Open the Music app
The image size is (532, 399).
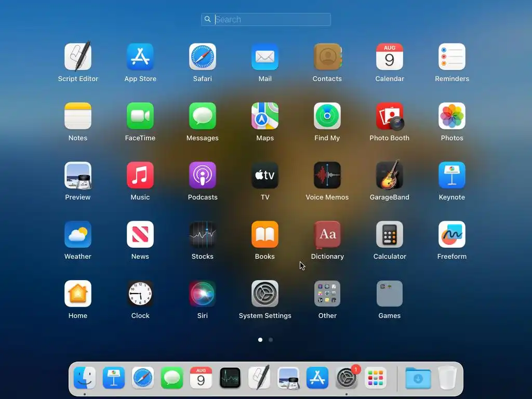pos(140,175)
